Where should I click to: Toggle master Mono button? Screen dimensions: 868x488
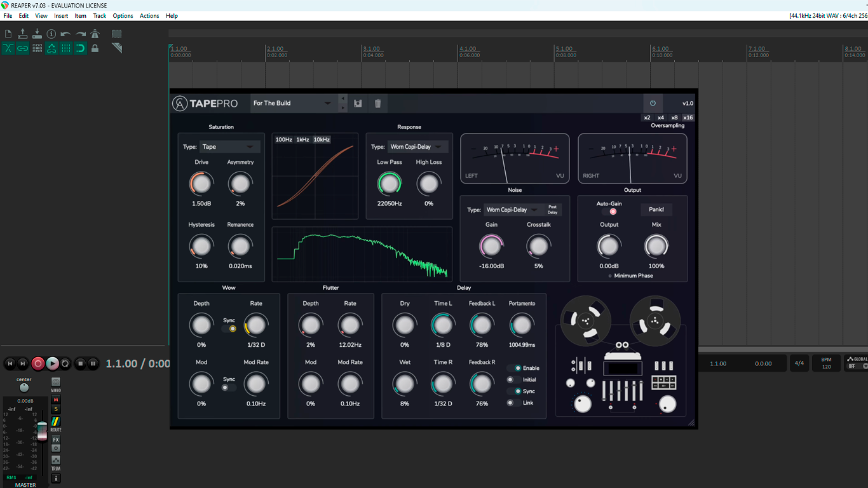[x=56, y=383]
